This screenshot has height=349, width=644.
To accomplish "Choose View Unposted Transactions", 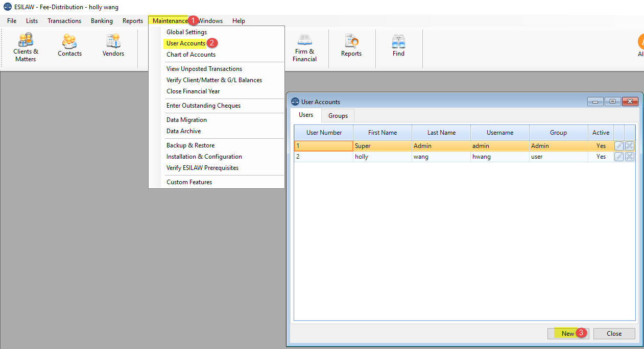I will [204, 69].
